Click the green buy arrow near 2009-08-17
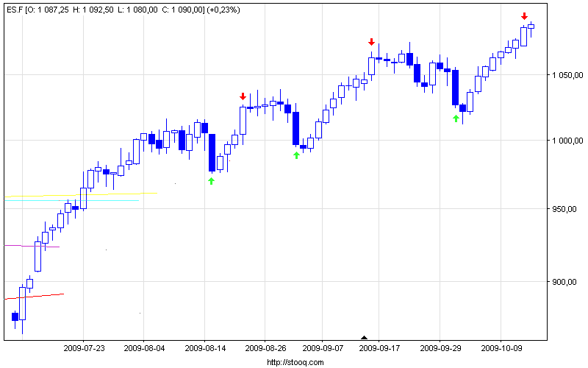 (x=212, y=181)
